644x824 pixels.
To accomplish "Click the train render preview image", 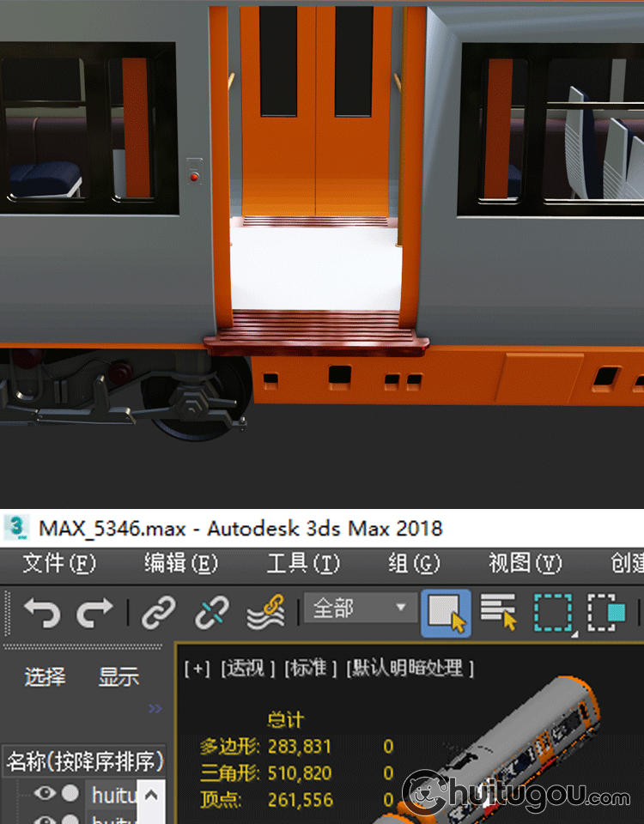I will pyautogui.click(x=322, y=253).
